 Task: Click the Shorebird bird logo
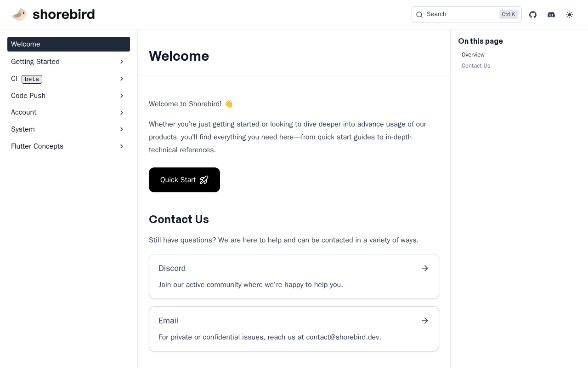coord(19,15)
